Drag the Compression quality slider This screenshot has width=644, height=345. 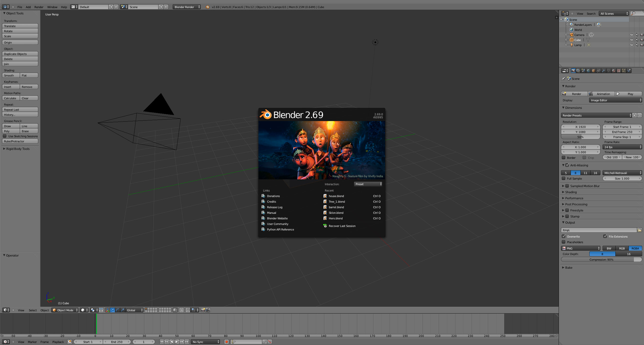coord(602,259)
